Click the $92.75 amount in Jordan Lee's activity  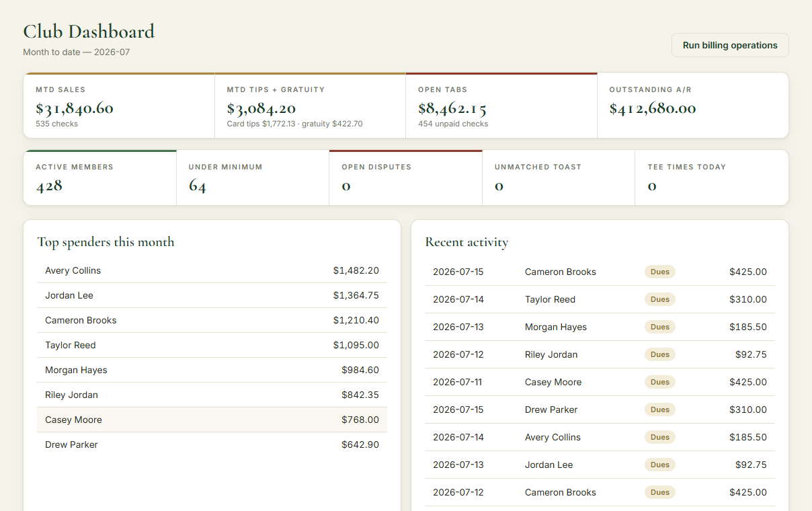click(x=751, y=465)
